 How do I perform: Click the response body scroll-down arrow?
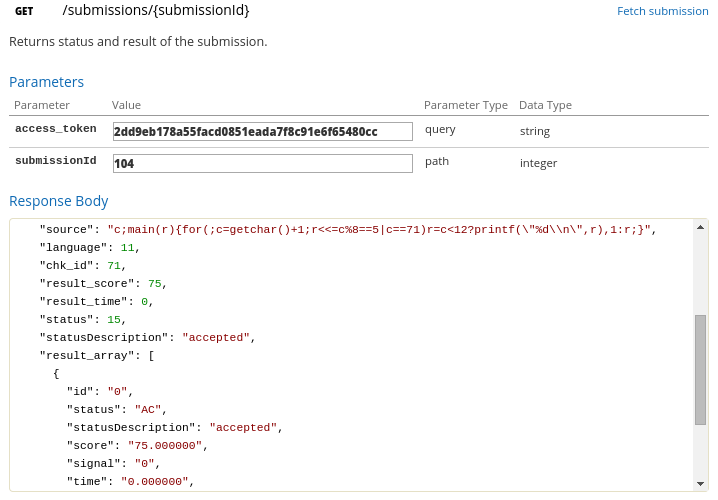coord(701,483)
